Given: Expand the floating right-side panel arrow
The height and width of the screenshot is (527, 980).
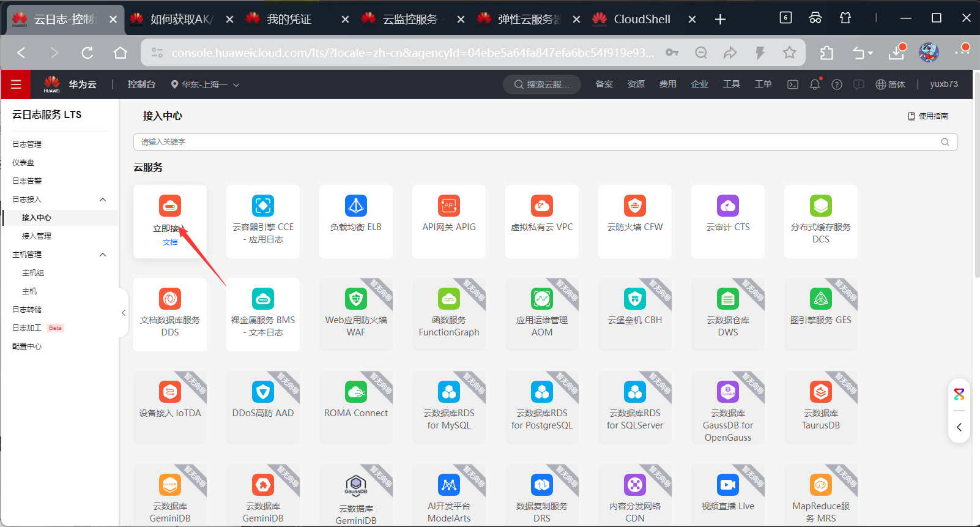Looking at the screenshot, I should (x=959, y=427).
